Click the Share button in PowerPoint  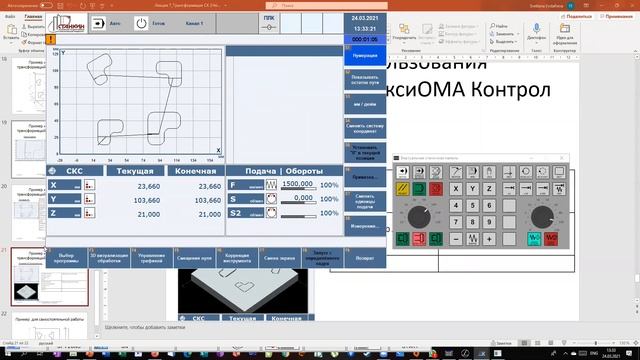point(576,16)
